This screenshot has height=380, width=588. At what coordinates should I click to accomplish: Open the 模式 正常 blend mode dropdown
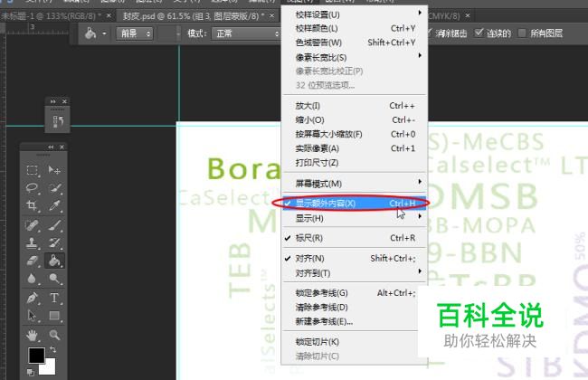(x=246, y=33)
